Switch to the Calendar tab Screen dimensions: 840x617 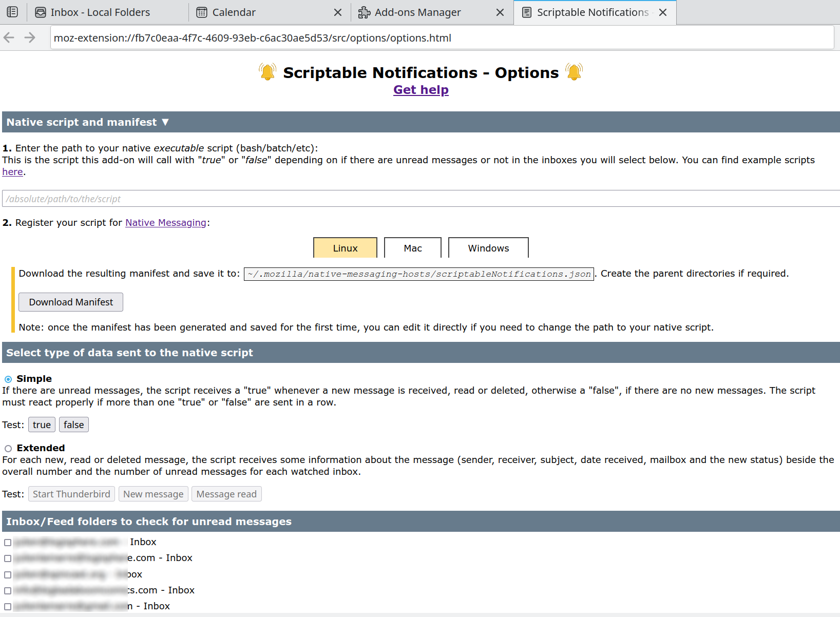click(270, 12)
